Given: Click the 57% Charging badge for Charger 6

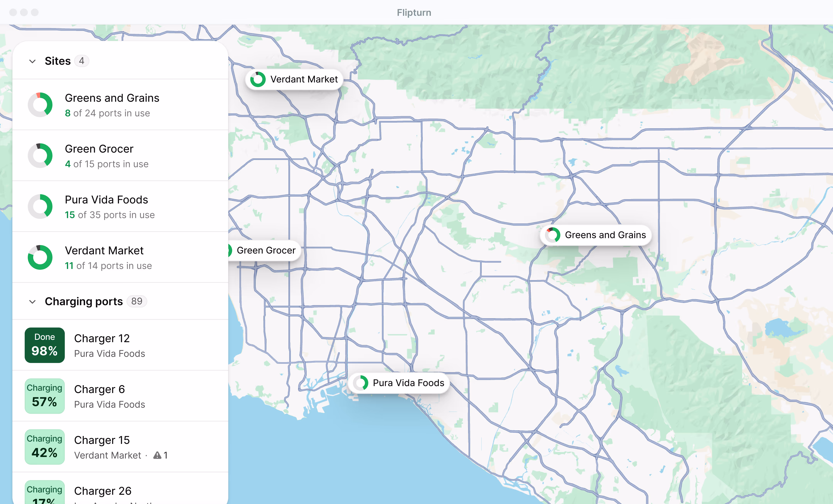Looking at the screenshot, I should [x=44, y=396].
